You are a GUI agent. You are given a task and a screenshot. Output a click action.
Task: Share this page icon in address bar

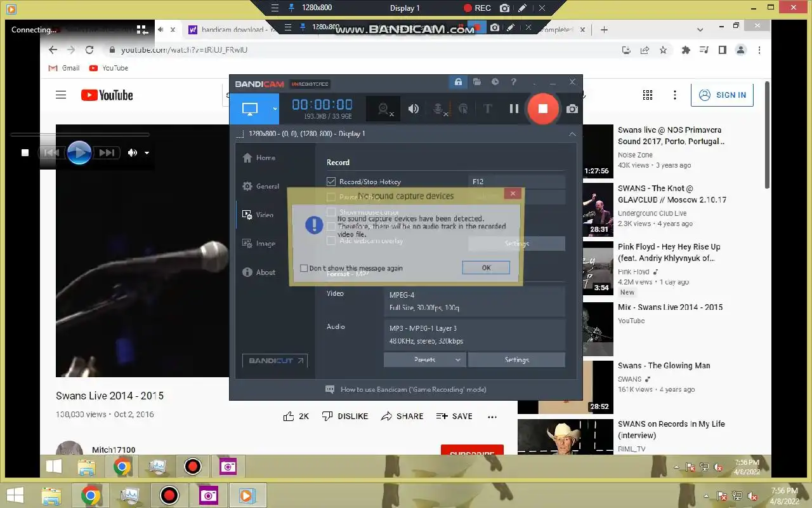(x=645, y=50)
